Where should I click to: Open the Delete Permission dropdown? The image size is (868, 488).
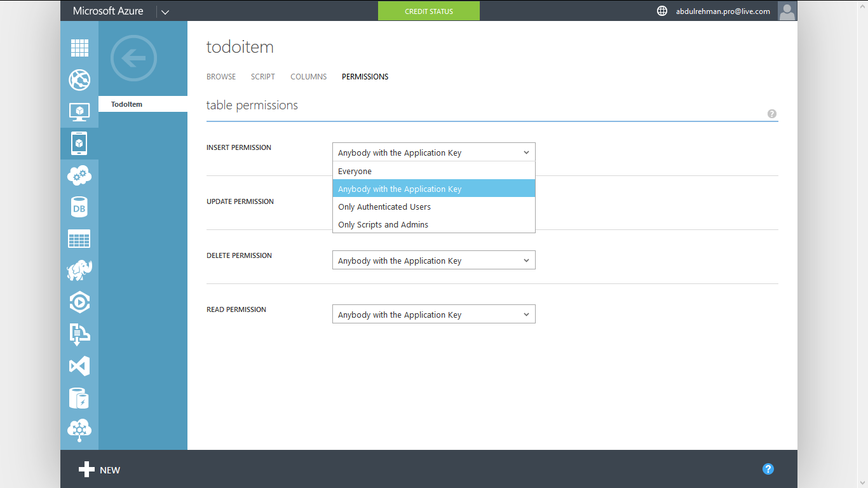[x=434, y=261]
